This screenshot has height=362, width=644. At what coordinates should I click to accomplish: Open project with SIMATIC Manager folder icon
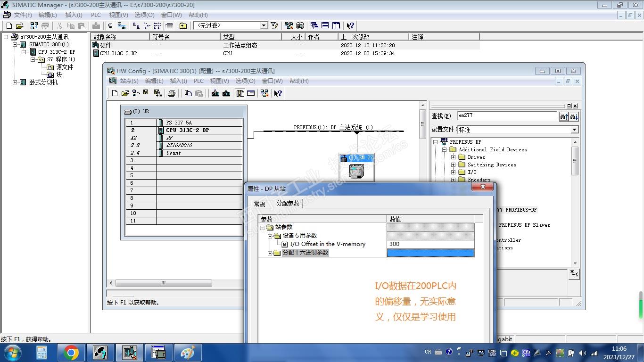point(20,26)
